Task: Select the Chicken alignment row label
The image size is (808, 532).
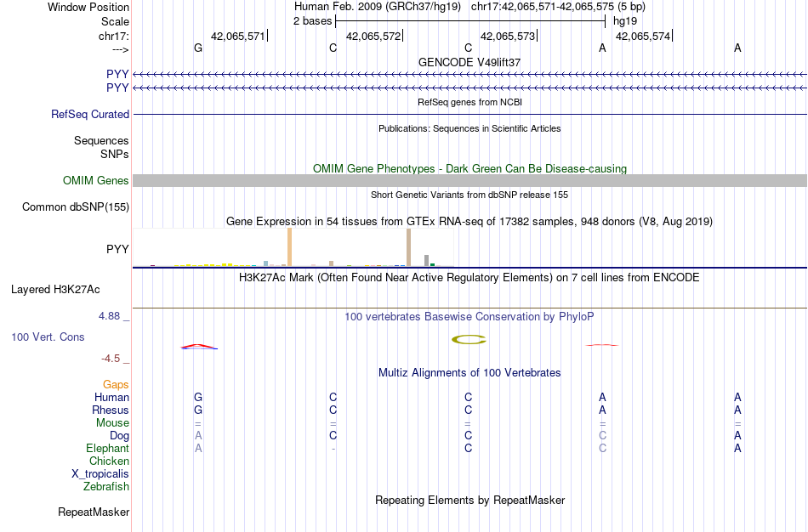Action: (109, 461)
